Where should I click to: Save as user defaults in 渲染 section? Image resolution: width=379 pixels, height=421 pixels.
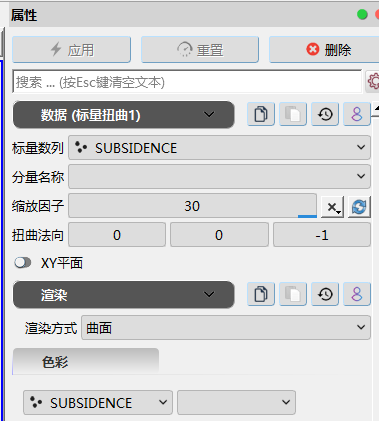pos(357,294)
